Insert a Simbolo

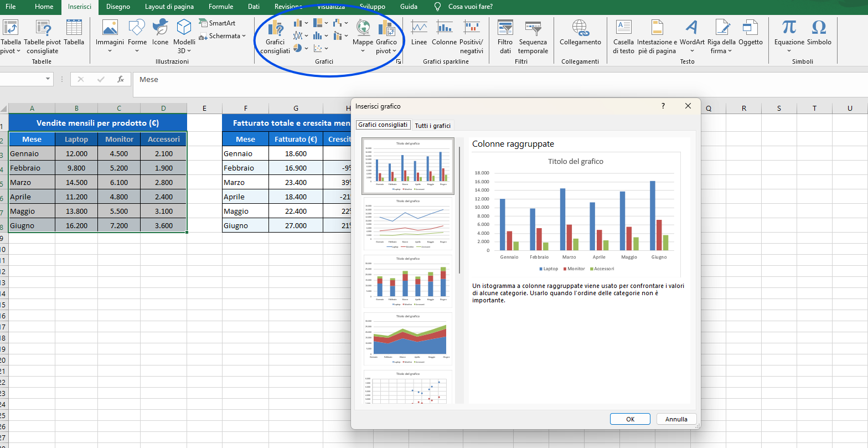[x=819, y=33]
